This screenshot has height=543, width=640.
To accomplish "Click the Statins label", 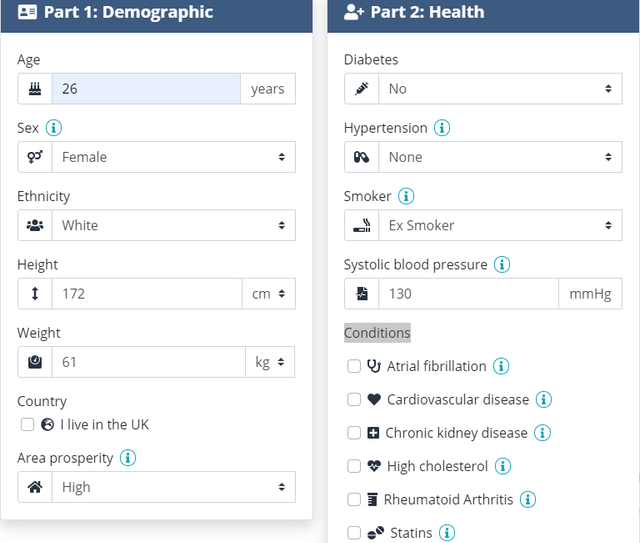I will (x=410, y=533).
